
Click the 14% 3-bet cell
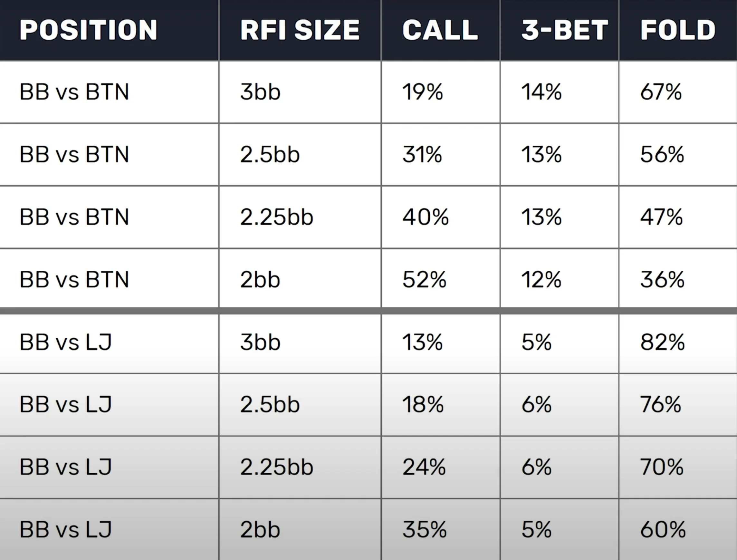541,92
